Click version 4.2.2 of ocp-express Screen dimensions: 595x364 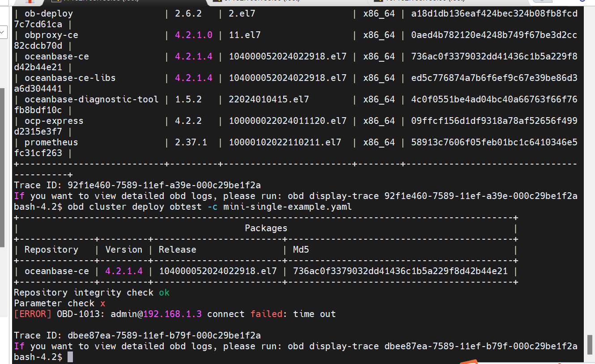pyautogui.click(x=188, y=121)
